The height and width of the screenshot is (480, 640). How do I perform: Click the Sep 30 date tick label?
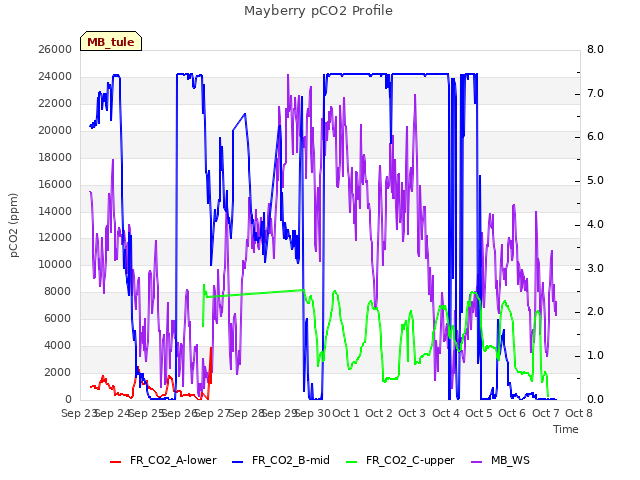click(312, 413)
